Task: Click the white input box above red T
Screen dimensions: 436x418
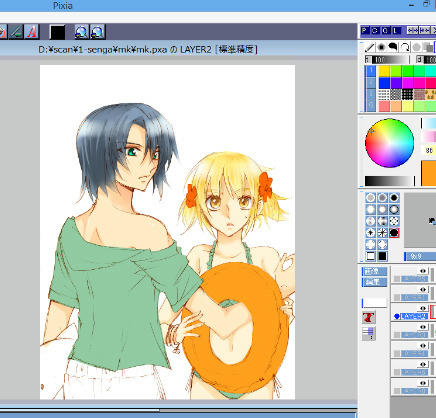Action: pos(375,303)
